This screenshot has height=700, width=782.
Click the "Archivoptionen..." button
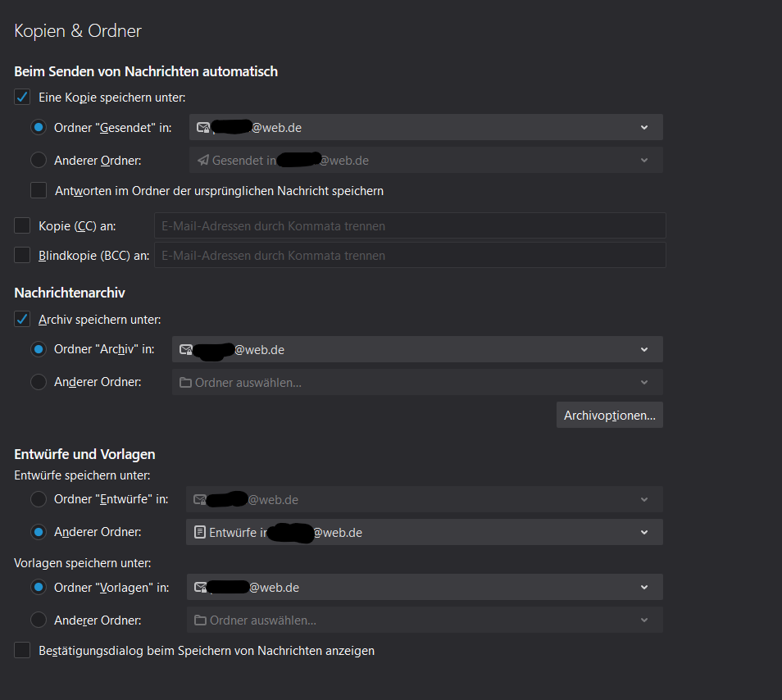click(609, 416)
